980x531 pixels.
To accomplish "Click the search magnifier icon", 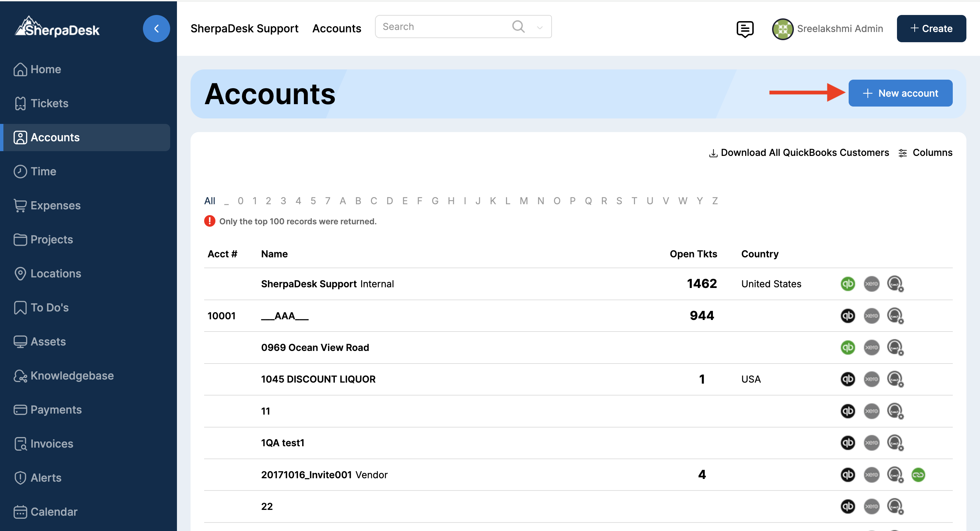I will tap(518, 27).
